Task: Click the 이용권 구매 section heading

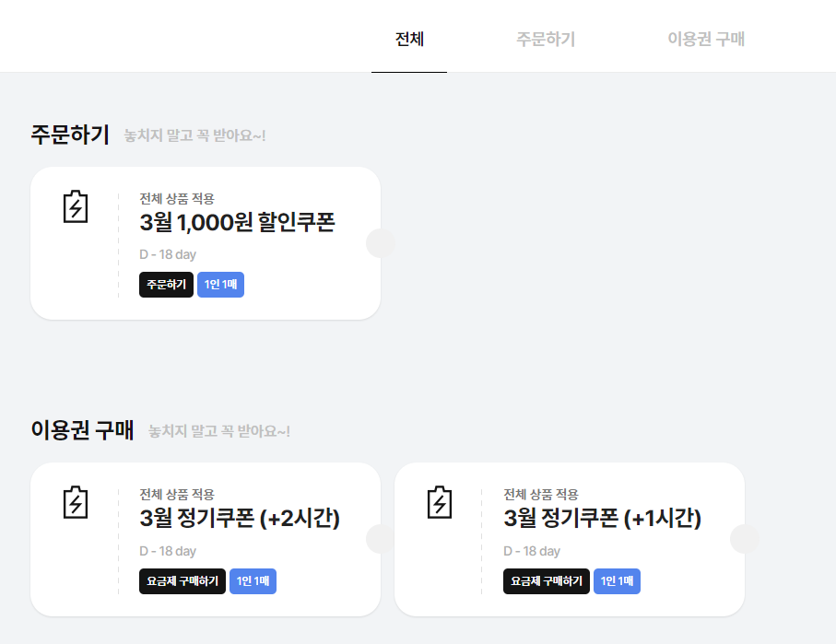Action: [82, 429]
